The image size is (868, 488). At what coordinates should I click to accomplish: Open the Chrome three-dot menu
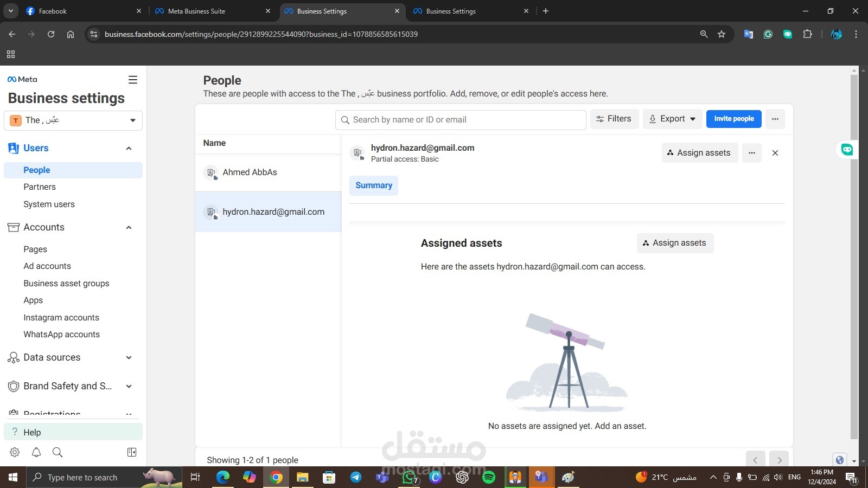[856, 34]
